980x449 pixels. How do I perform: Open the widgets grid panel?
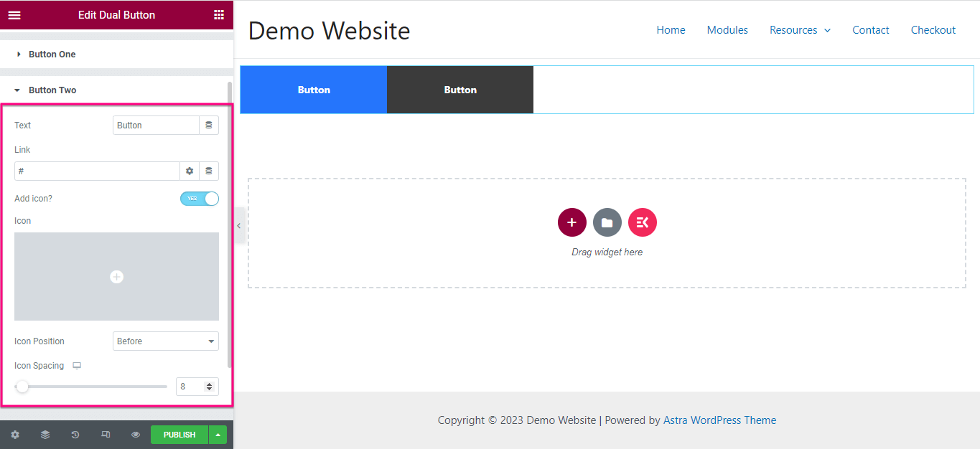(x=218, y=15)
